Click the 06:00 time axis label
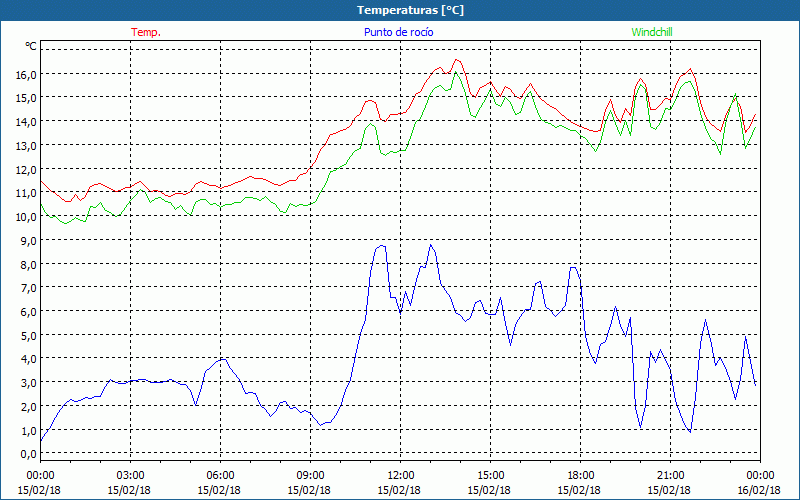This screenshot has height=500, width=800. 220,476
